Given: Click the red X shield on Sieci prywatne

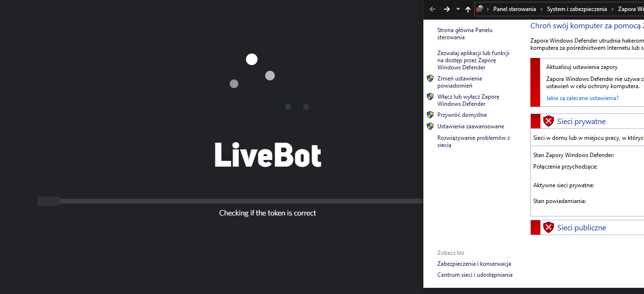Looking at the screenshot, I should (549, 121).
